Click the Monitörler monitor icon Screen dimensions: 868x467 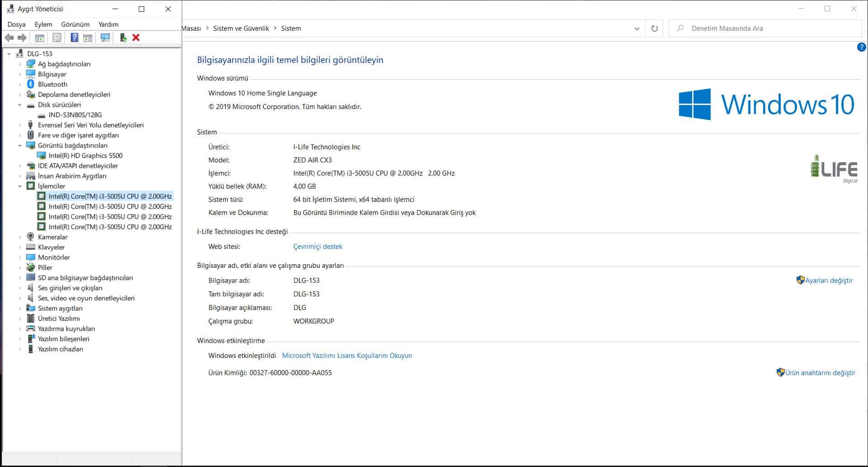point(30,257)
